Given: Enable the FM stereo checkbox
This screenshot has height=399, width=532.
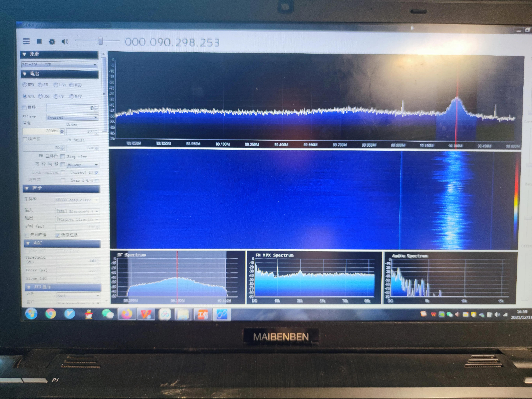Looking at the screenshot, I should pos(63,157).
